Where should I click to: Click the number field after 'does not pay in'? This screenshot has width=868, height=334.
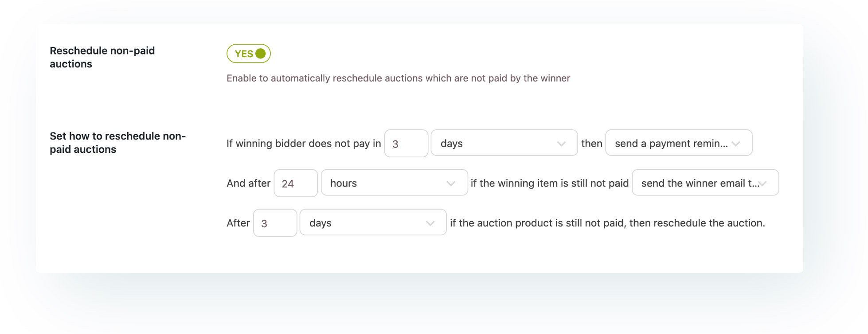(406, 143)
